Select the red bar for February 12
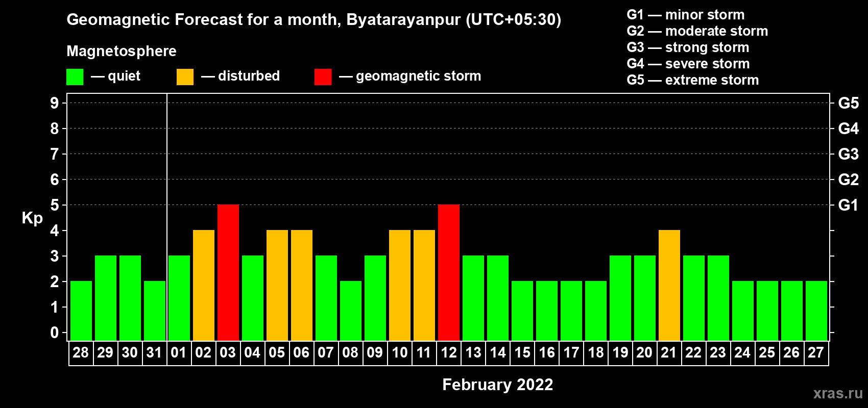 point(449,273)
